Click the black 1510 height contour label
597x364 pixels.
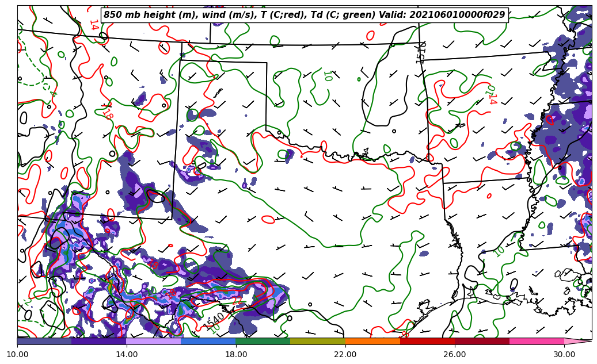click(x=421, y=53)
